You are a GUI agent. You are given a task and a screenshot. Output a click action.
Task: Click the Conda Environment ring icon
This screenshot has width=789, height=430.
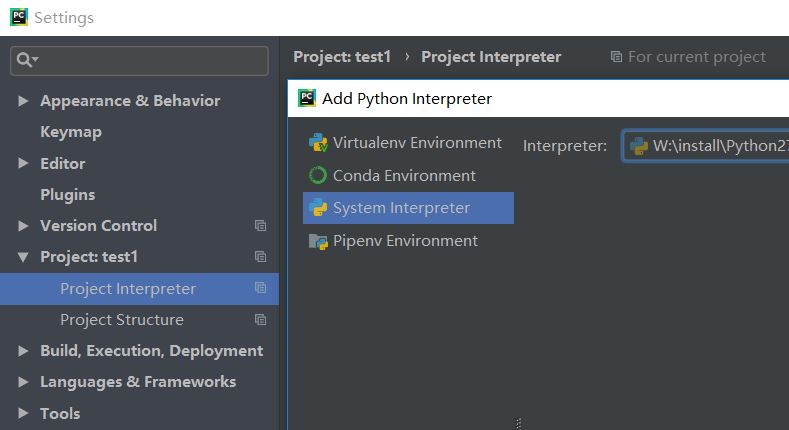click(318, 176)
